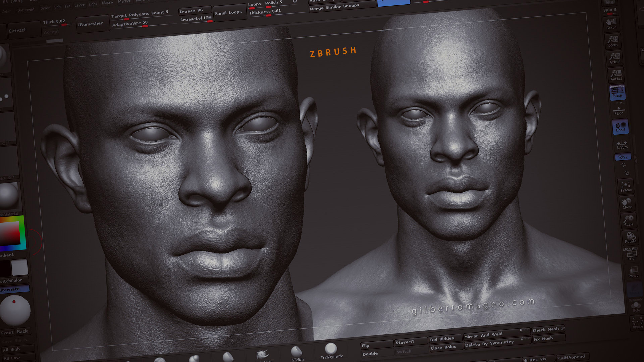Click the Fix Mesh button
The image size is (644, 362).
(x=549, y=339)
